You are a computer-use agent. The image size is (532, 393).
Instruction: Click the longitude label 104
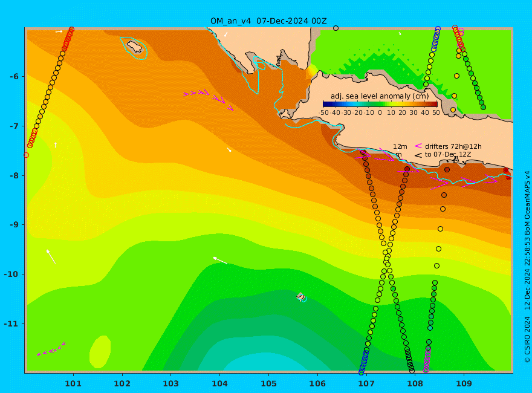pos(220,383)
